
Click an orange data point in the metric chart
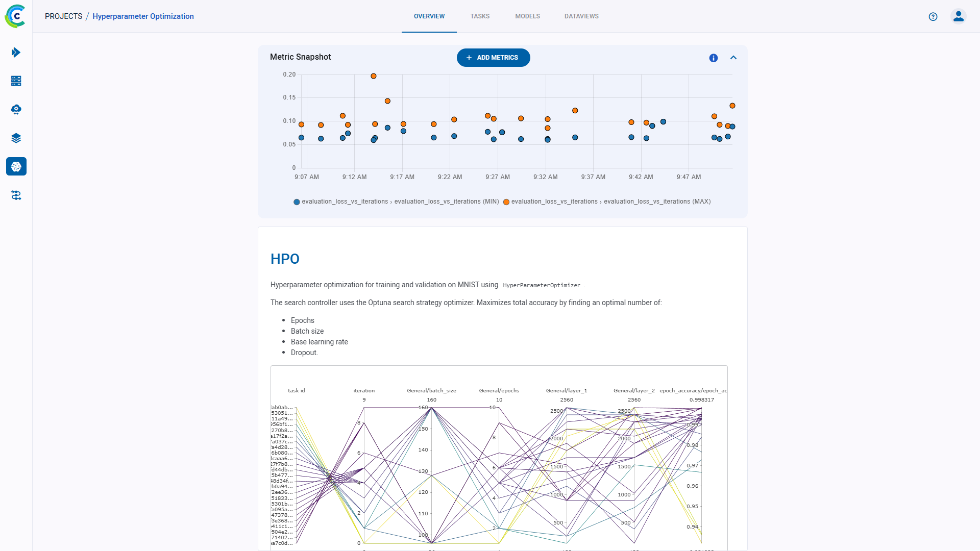pyautogui.click(x=373, y=76)
